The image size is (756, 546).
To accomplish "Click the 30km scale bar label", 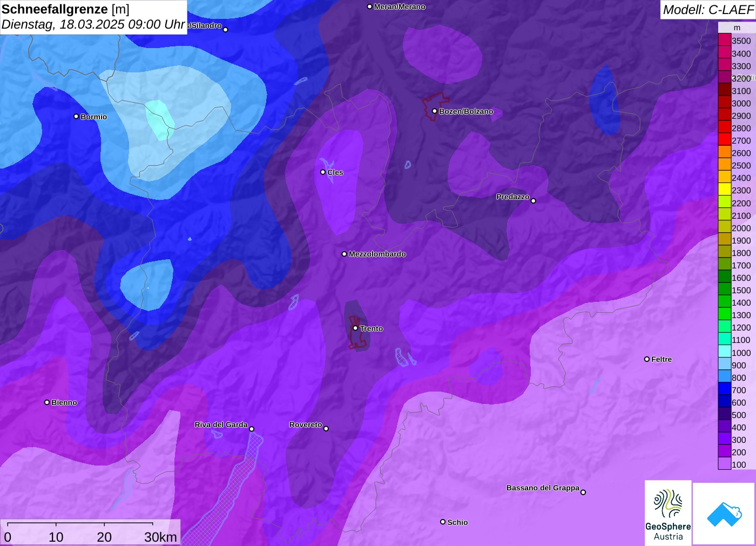I will 160,537.
